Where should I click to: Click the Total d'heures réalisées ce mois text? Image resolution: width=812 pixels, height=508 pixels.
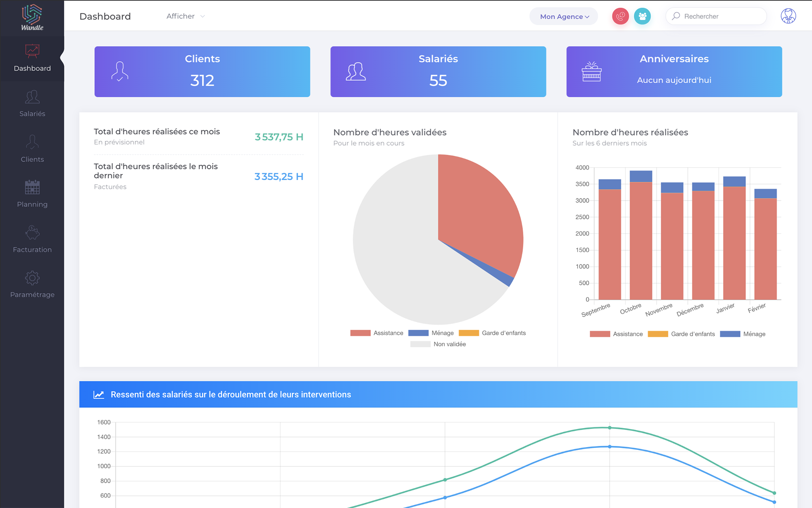(x=157, y=131)
